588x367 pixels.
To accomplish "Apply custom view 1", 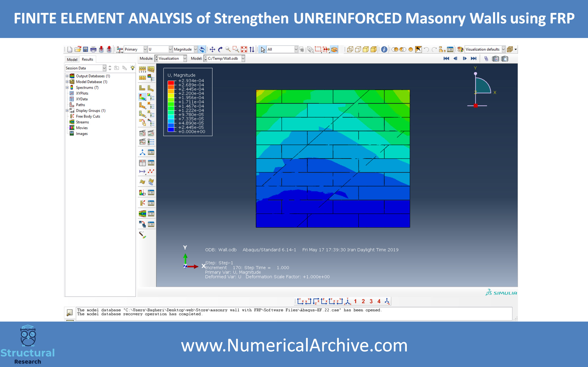I will coord(355,301).
